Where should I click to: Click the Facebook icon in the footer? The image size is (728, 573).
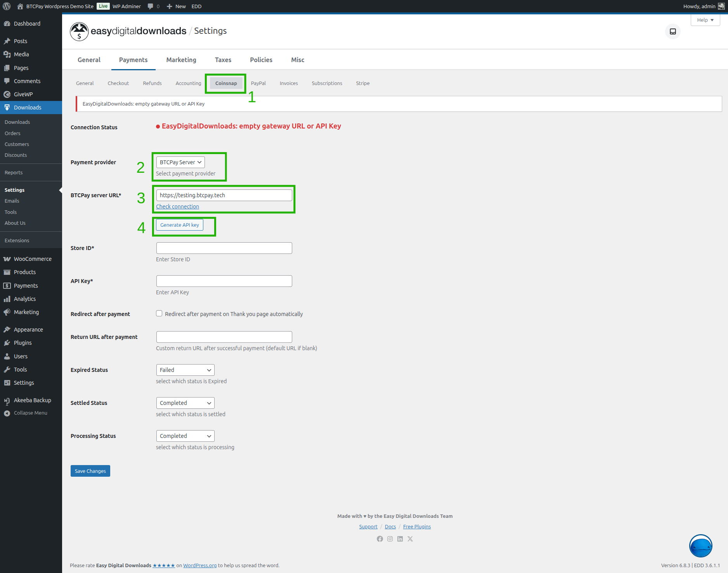(380, 539)
